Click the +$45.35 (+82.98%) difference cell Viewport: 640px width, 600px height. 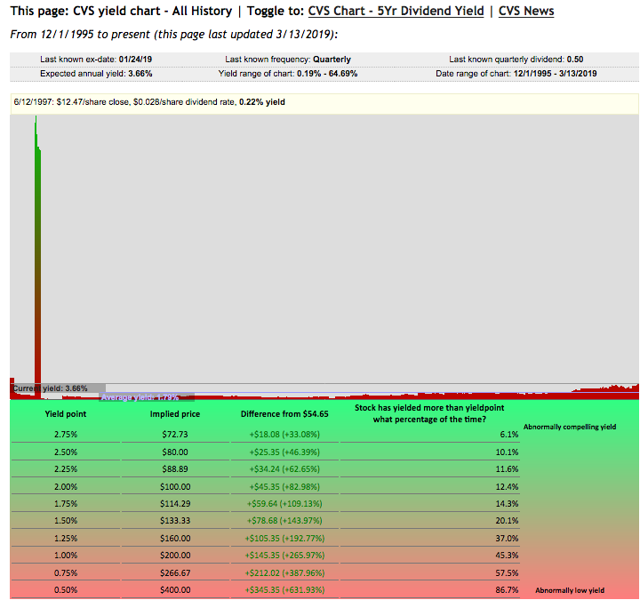click(x=284, y=487)
